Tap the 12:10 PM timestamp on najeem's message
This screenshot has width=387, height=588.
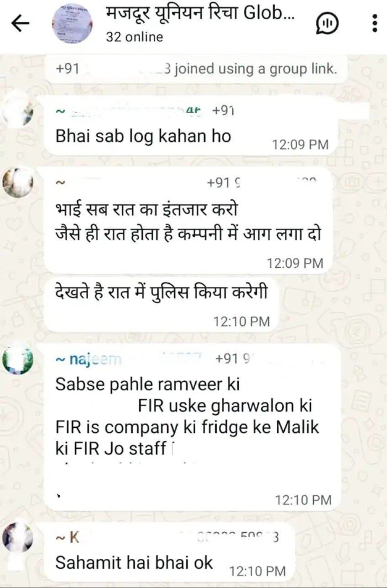pyautogui.click(x=303, y=500)
